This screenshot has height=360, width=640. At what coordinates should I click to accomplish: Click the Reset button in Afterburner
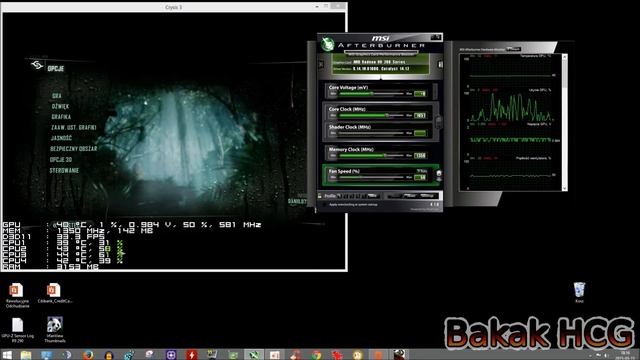click(x=409, y=196)
